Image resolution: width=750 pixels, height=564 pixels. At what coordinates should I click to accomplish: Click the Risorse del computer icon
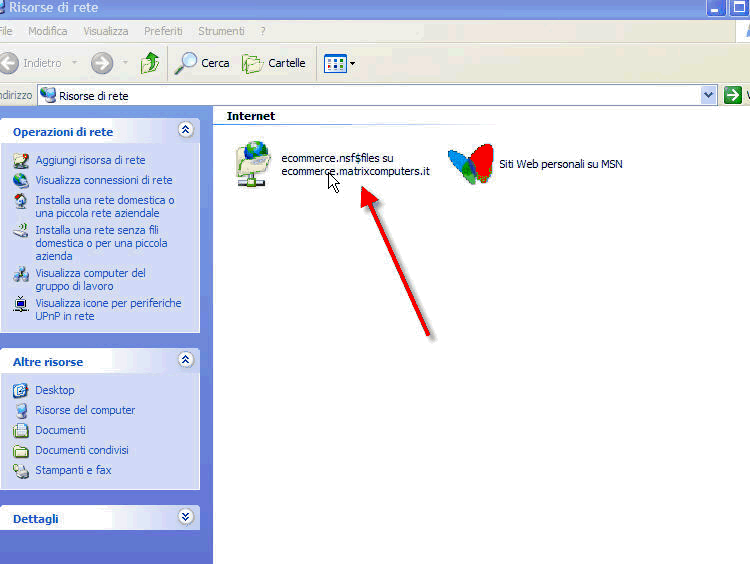click(21, 410)
